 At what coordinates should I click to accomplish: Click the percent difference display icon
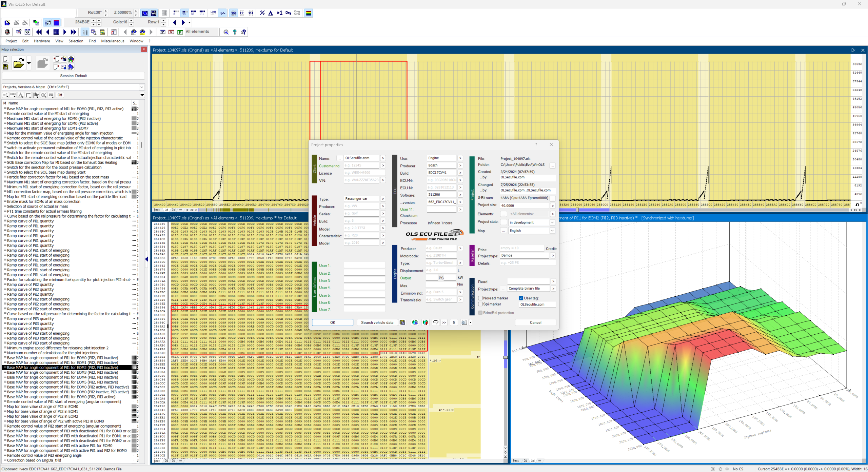click(262, 13)
